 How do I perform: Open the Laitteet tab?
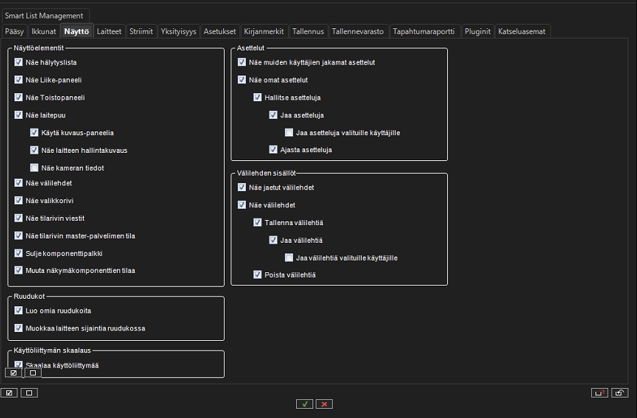click(x=109, y=31)
